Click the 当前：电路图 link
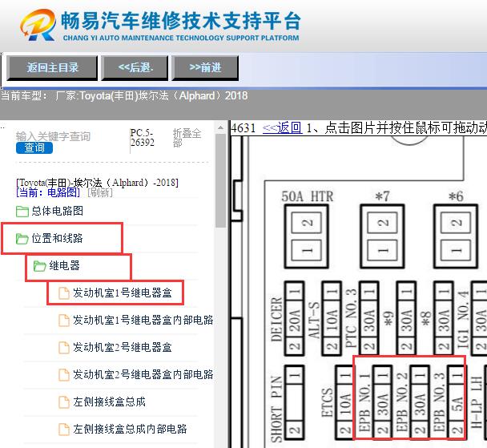The height and width of the screenshot is (448, 487). pos(48,192)
